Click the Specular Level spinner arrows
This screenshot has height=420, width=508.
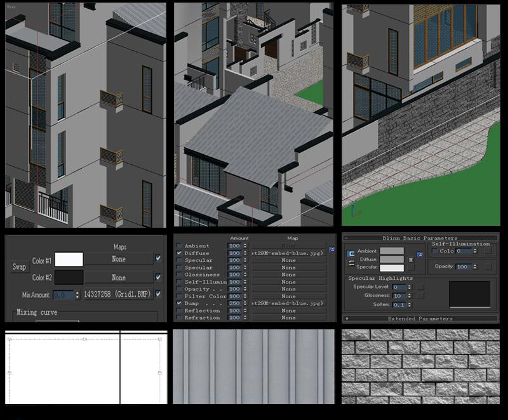(x=409, y=287)
